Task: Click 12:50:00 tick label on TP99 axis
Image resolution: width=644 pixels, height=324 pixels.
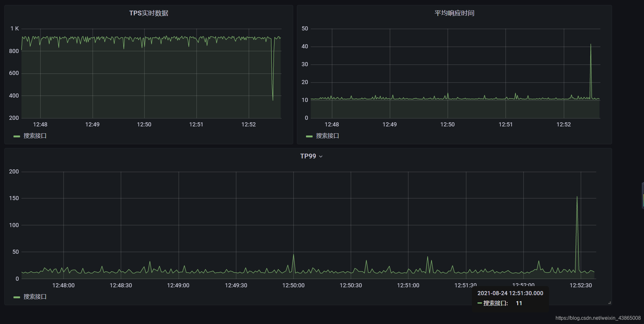Action: point(293,285)
